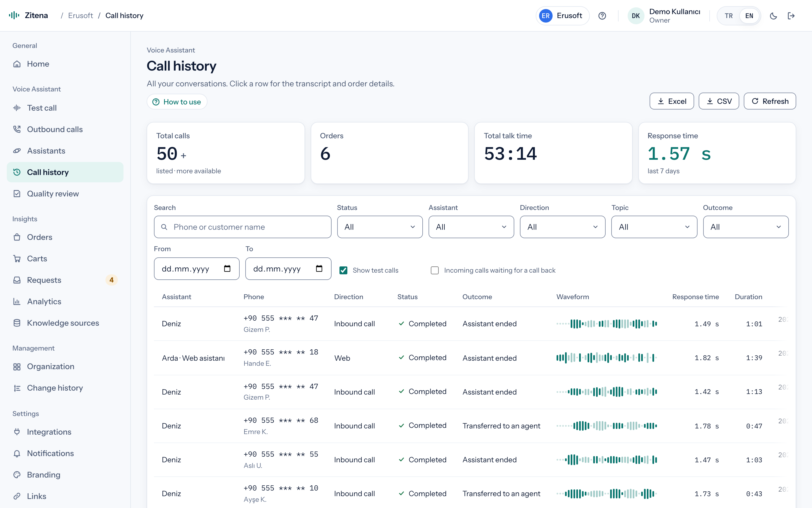Open the Outcome filter dropdown

(x=745, y=227)
